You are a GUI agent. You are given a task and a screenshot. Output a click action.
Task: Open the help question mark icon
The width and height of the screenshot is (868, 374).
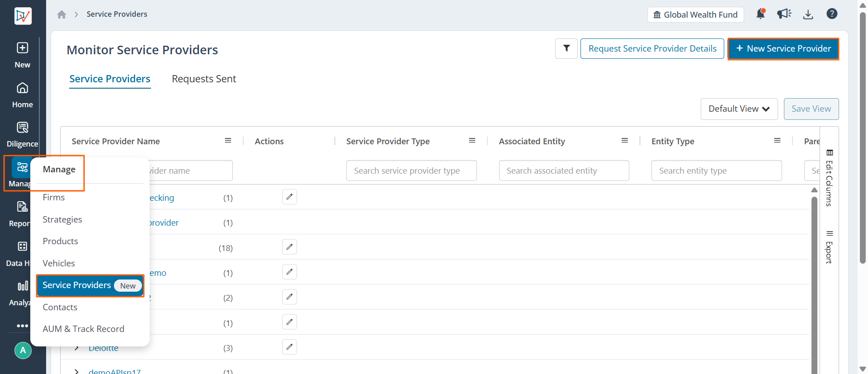832,14
